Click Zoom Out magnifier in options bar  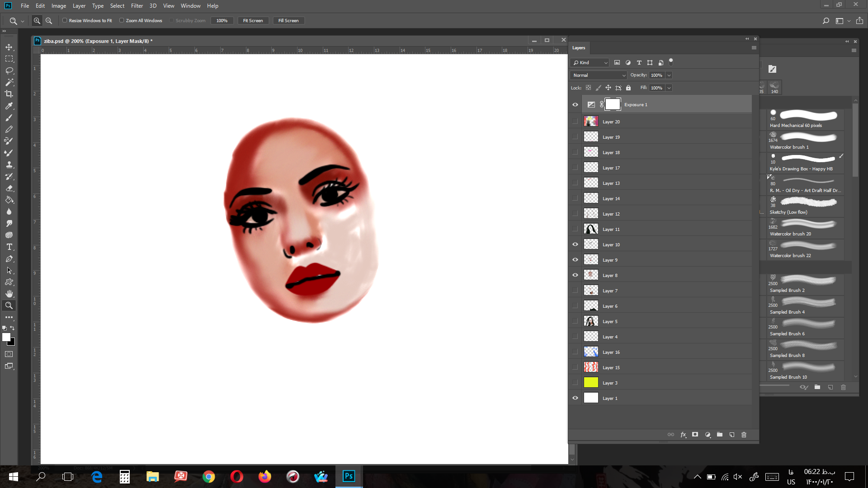tap(49, 21)
